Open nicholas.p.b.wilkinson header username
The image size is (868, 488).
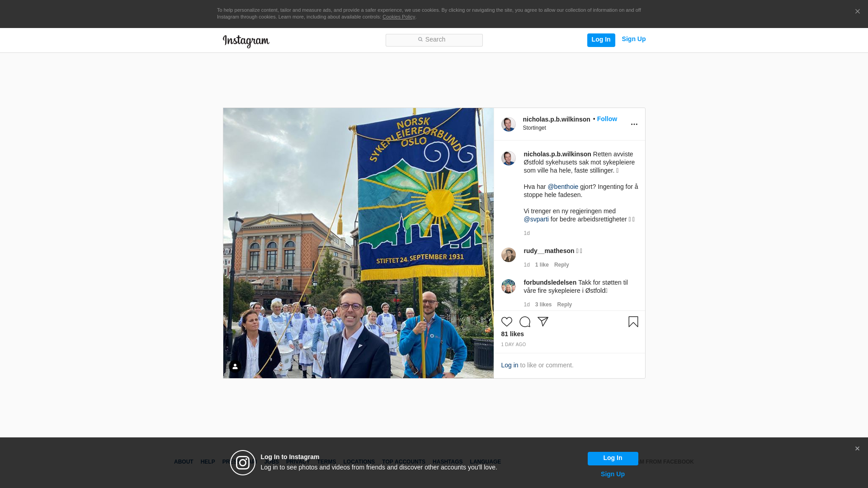pyautogui.click(x=556, y=119)
